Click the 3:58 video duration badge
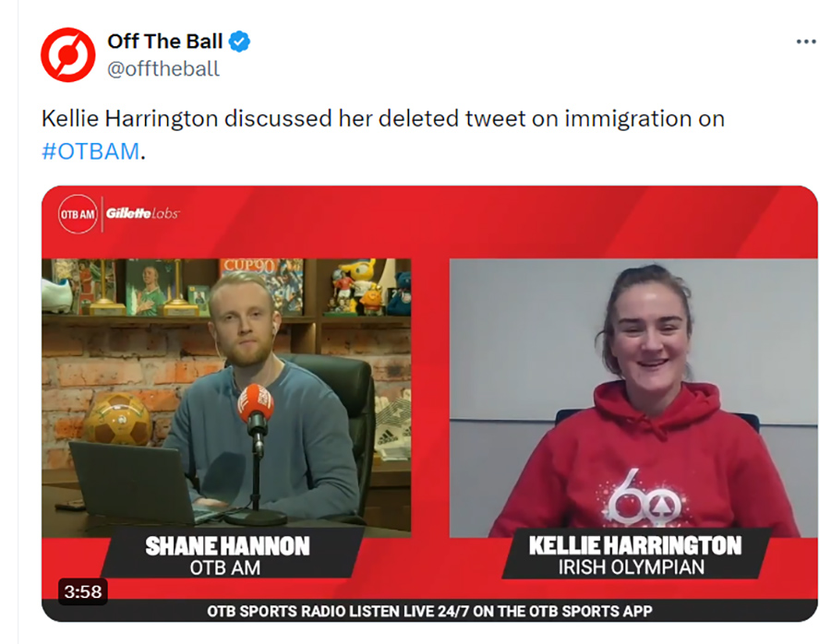The image size is (831, 644). (83, 591)
